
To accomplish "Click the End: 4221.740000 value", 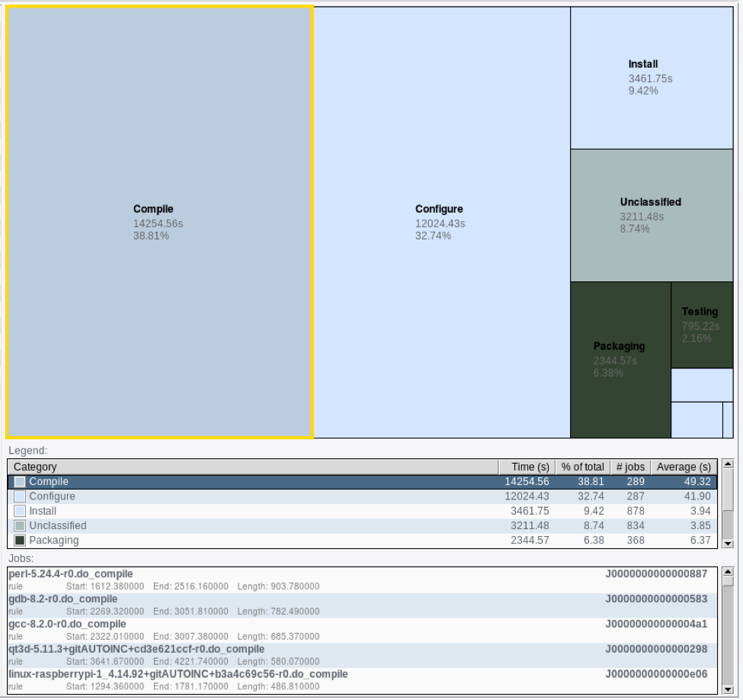I will click(x=191, y=662).
